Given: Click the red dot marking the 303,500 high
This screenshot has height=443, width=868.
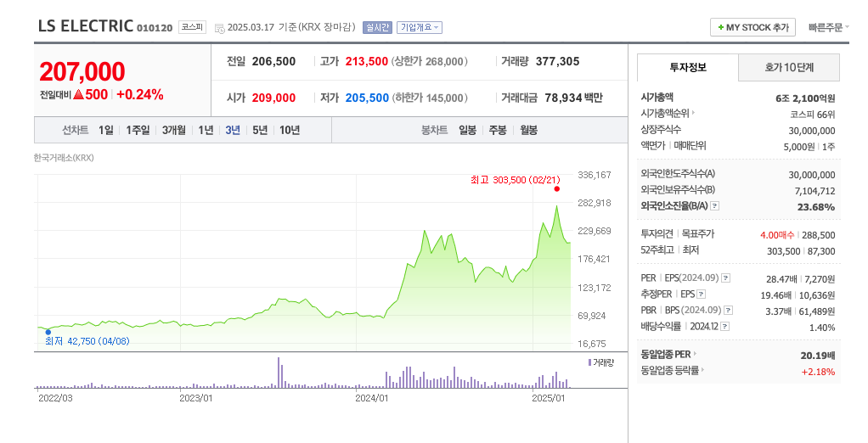Looking at the screenshot, I should (557, 189).
